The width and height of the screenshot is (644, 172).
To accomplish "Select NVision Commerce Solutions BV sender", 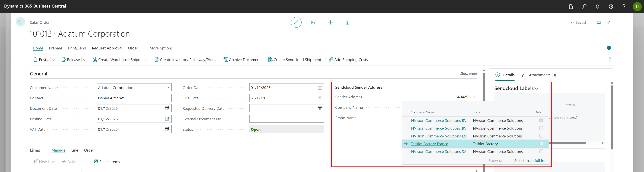I will click(x=439, y=121).
